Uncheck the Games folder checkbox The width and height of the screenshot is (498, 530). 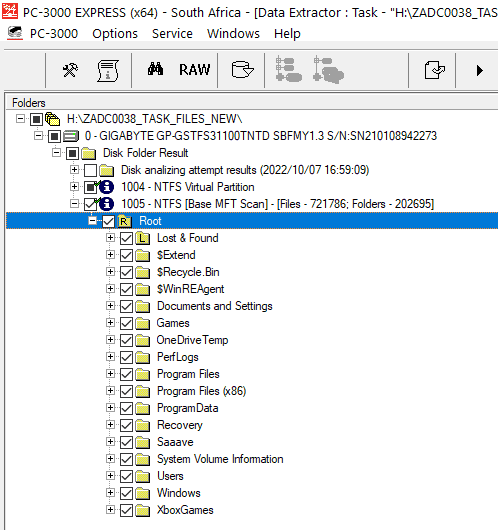point(126,323)
